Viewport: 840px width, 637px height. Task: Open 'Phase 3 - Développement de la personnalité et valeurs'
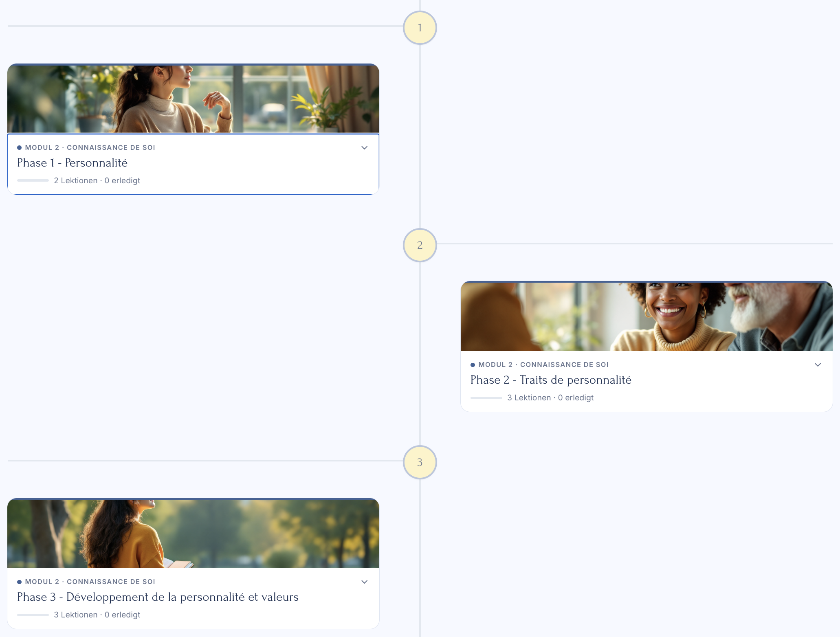(158, 597)
